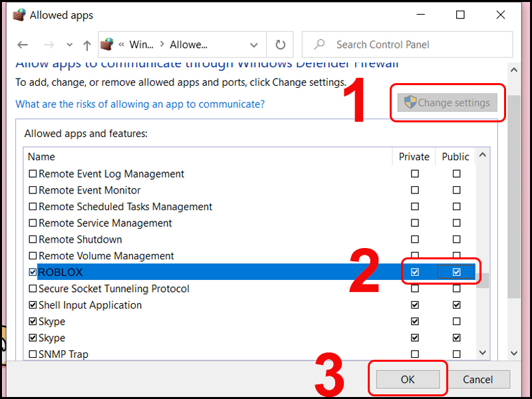The image size is (532, 399).
Task: Click the Back navigation arrow
Action: 23,45
